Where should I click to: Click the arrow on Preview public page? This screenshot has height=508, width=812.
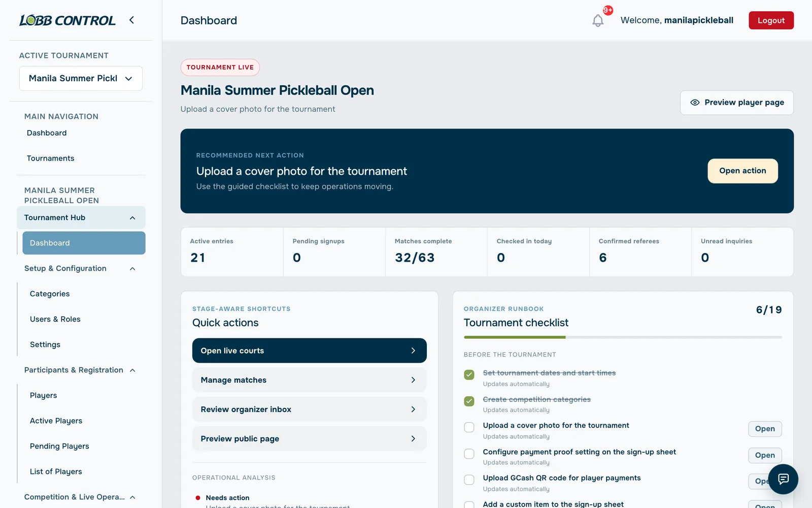(x=413, y=439)
